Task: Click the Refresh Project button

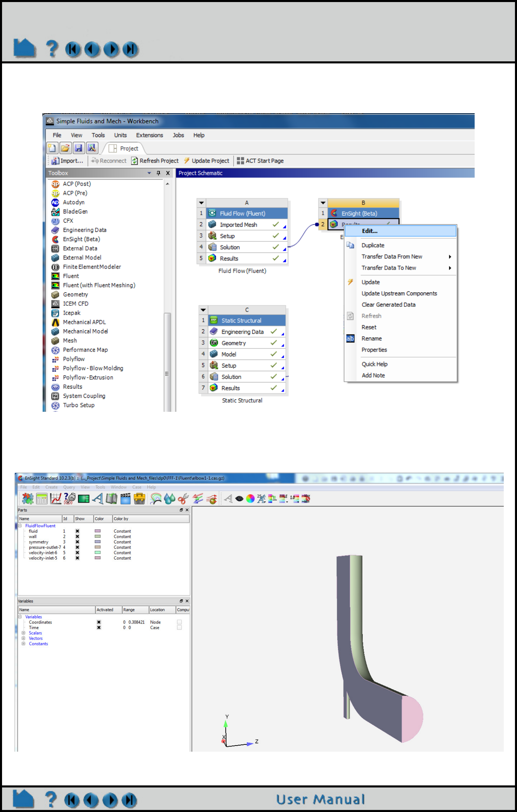Action: pyautogui.click(x=155, y=161)
